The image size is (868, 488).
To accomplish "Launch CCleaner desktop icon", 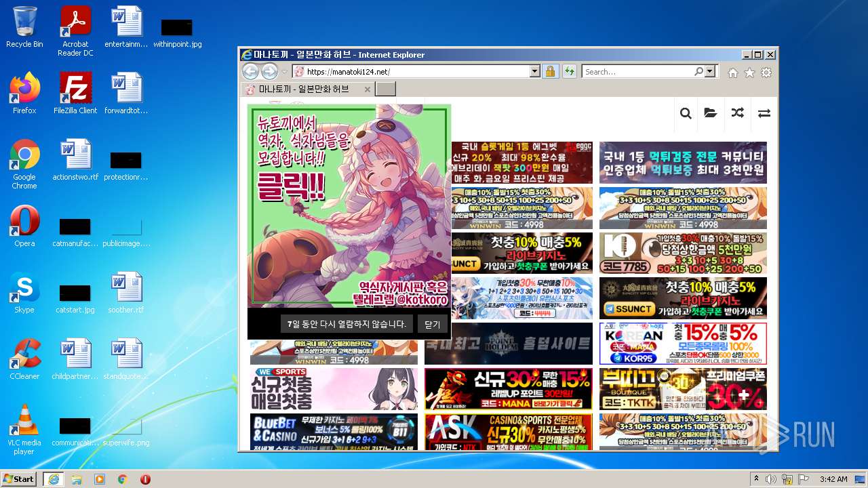I will [x=24, y=359].
